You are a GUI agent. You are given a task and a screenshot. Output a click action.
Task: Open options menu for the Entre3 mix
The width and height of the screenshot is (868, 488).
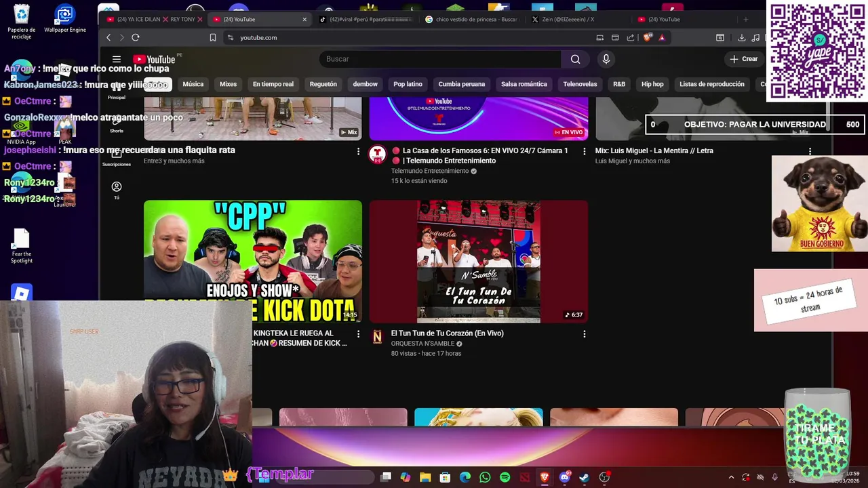click(358, 152)
